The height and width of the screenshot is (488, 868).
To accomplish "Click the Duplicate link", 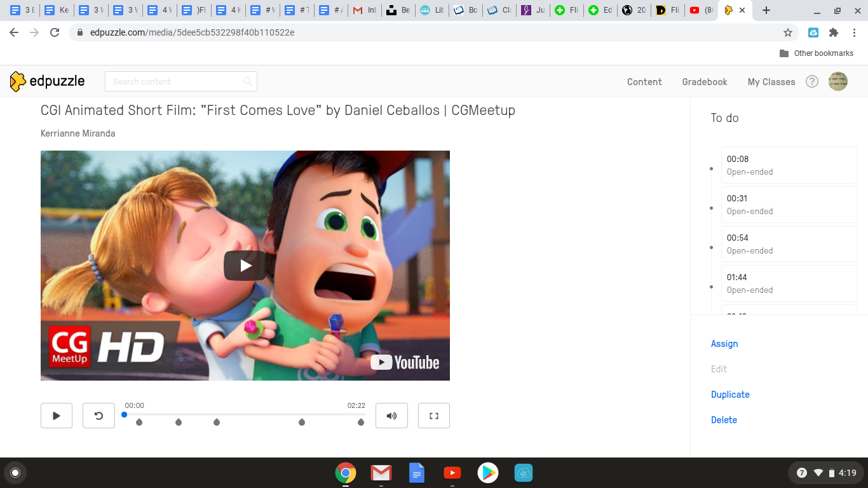I will 730,395.
